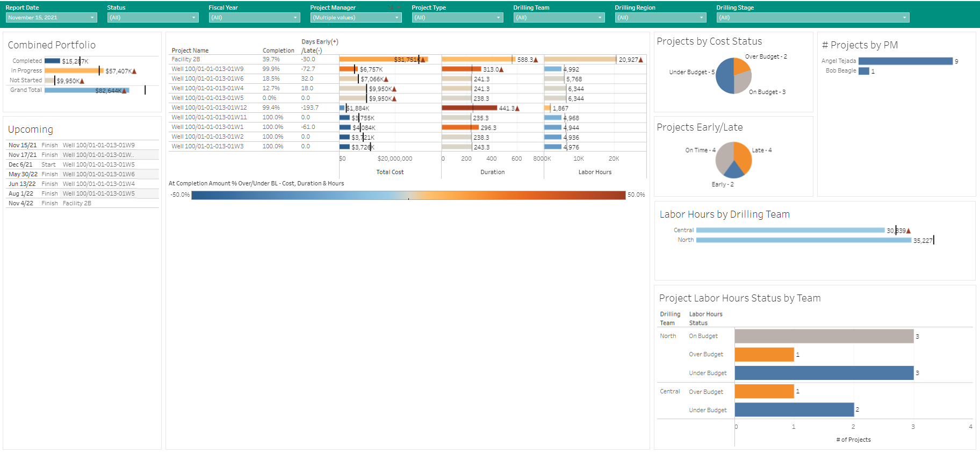Click the red triangle beside $57,407K
980x453 pixels.
[134, 71]
